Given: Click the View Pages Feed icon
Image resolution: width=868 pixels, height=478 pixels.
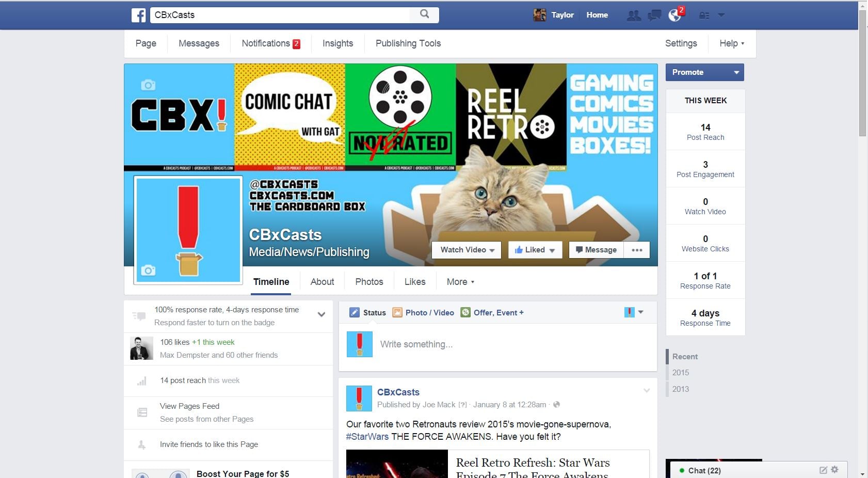Looking at the screenshot, I should point(142,412).
